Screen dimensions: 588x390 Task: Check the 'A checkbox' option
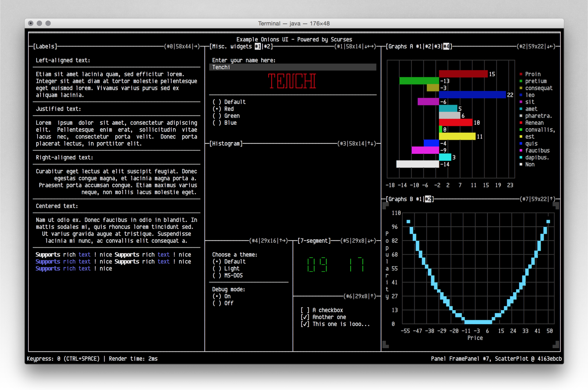point(322,310)
